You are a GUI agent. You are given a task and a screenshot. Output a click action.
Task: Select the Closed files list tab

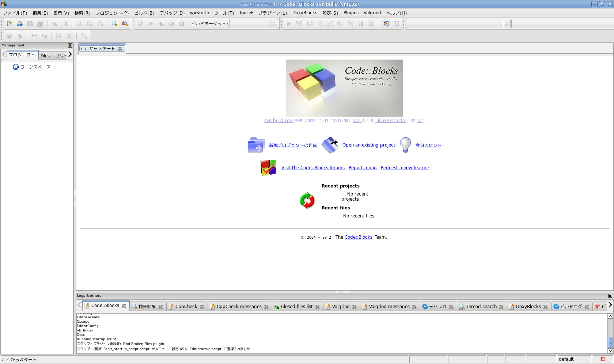pos(296,307)
